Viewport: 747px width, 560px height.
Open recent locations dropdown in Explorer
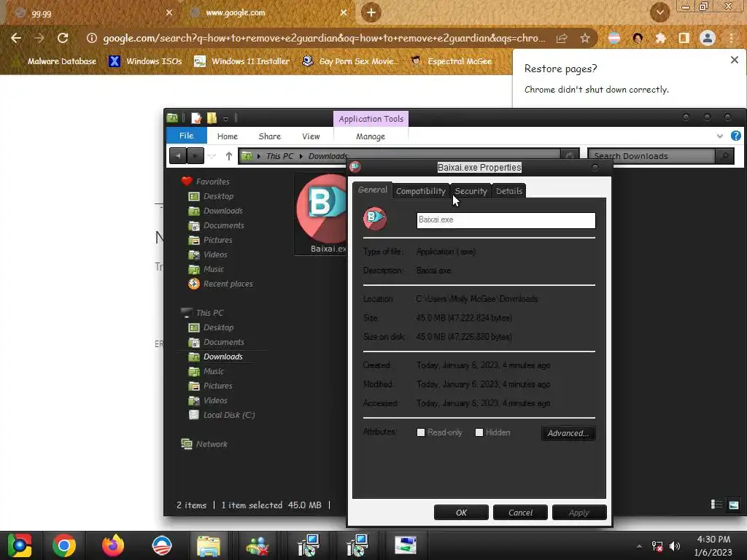coord(212,156)
